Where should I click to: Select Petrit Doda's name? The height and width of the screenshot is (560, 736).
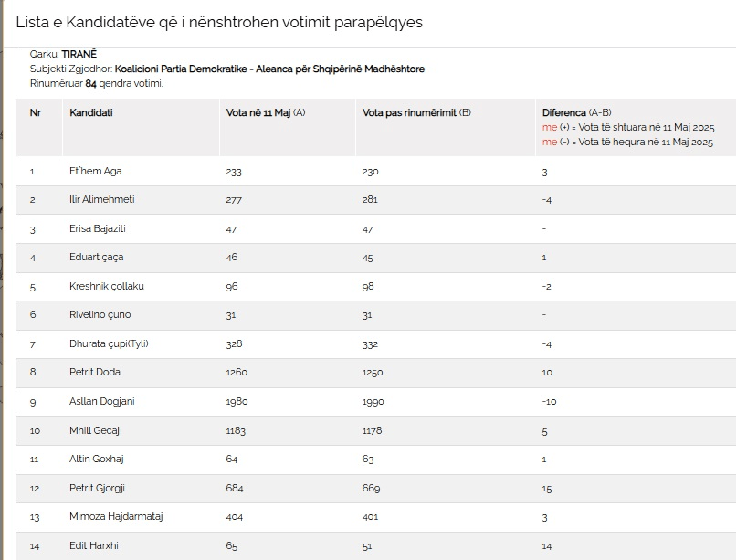point(95,372)
